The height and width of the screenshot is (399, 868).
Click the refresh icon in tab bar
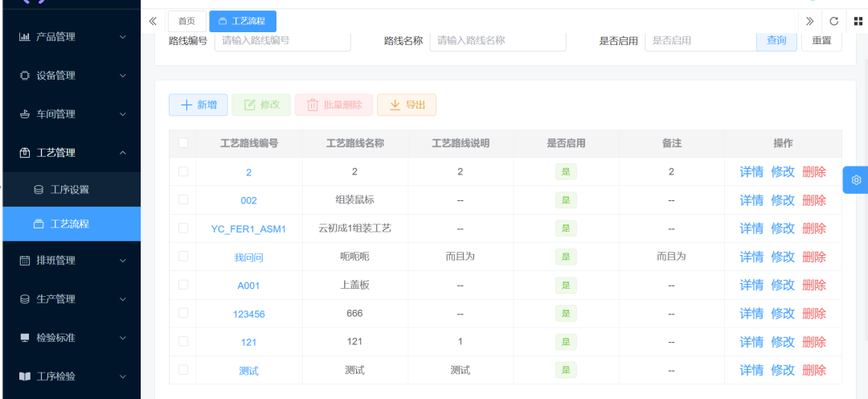(x=834, y=21)
